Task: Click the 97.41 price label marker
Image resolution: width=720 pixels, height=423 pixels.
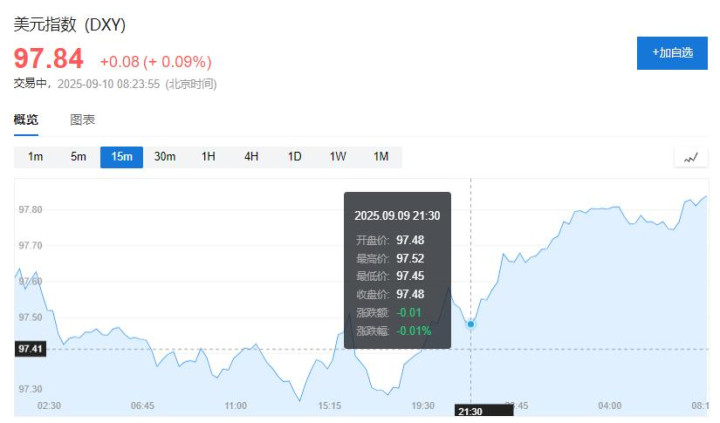Action: tap(29, 349)
